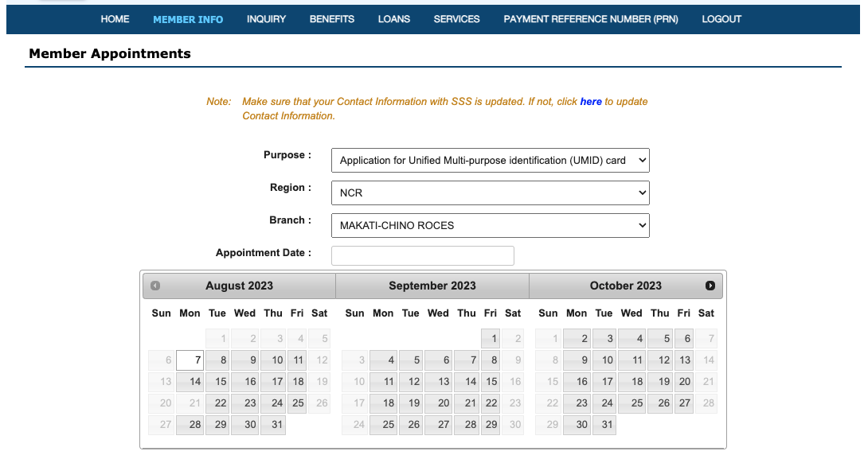Open the MEMBER INFO menu
Image resolution: width=868 pixels, height=459 pixels.
coord(188,19)
